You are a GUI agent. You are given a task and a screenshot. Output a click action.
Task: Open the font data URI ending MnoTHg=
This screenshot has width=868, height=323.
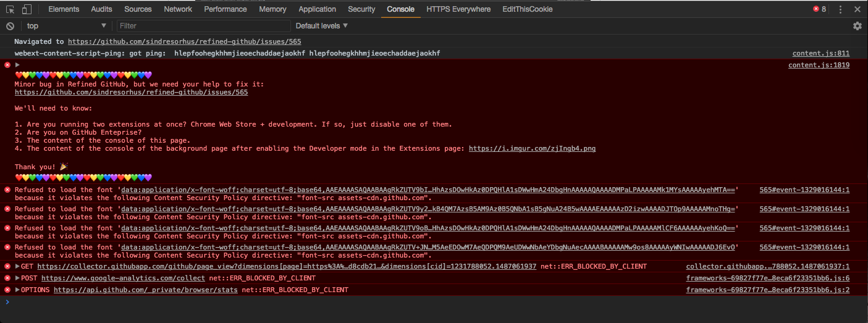pyautogui.click(x=428, y=209)
